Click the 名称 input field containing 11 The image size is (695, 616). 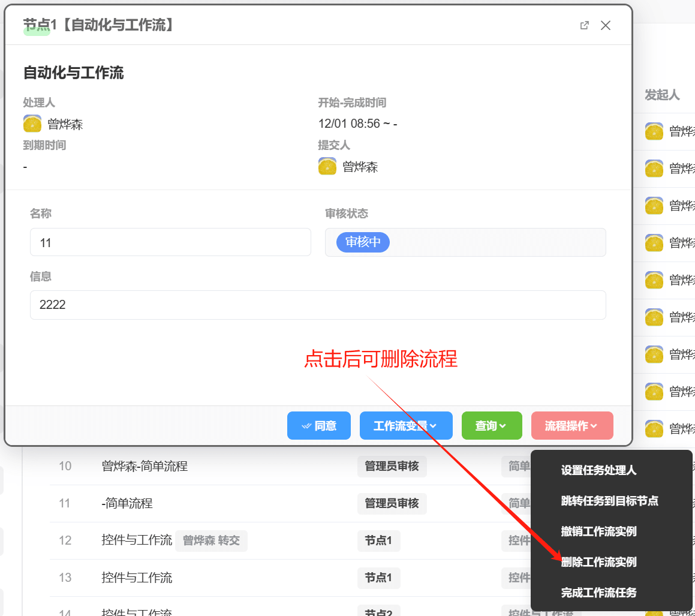click(x=170, y=242)
